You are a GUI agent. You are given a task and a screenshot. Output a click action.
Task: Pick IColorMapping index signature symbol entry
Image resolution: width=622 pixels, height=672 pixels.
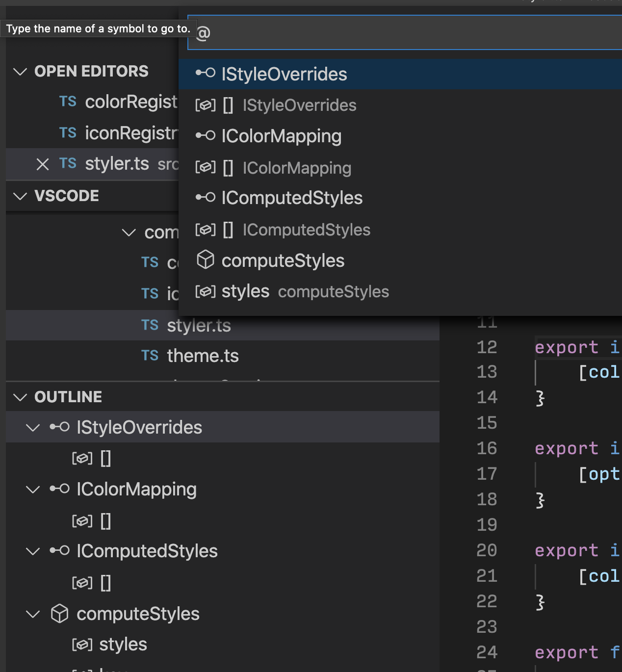pyautogui.click(x=400, y=167)
